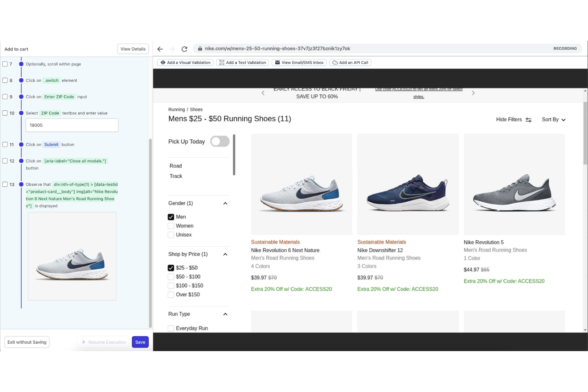The width and height of the screenshot is (588, 392).
Task: Select the step 7 checkbox
Action: coord(5,64)
